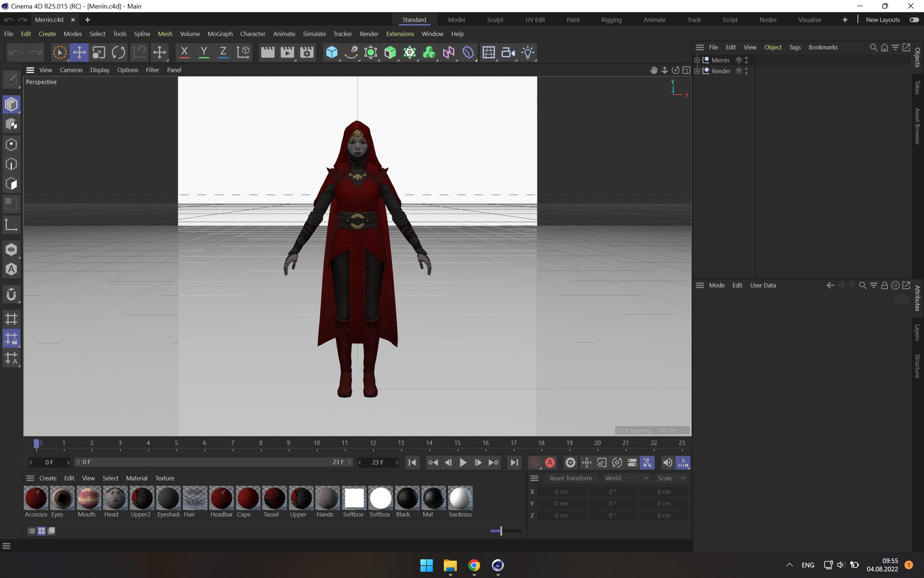Viewport: 924px width, 578px height.
Task: Switch material manager to list view icon
Action: pyautogui.click(x=32, y=531)
